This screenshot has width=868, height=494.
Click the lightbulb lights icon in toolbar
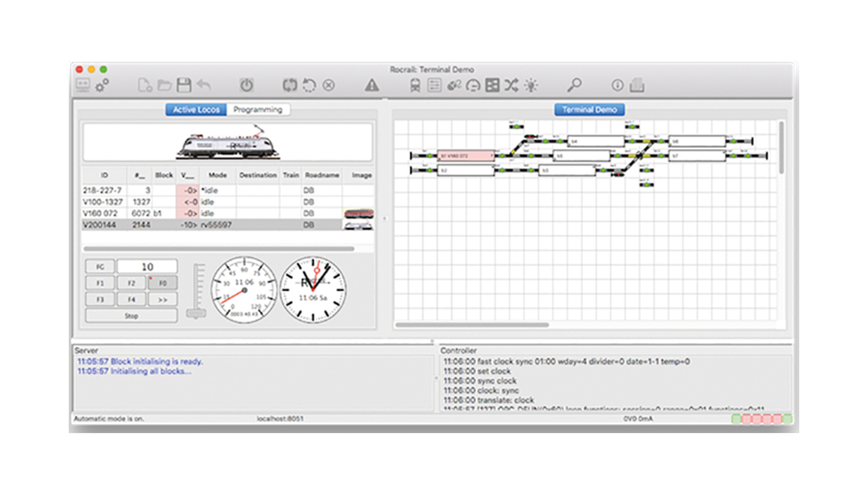[x=531, y=85]
